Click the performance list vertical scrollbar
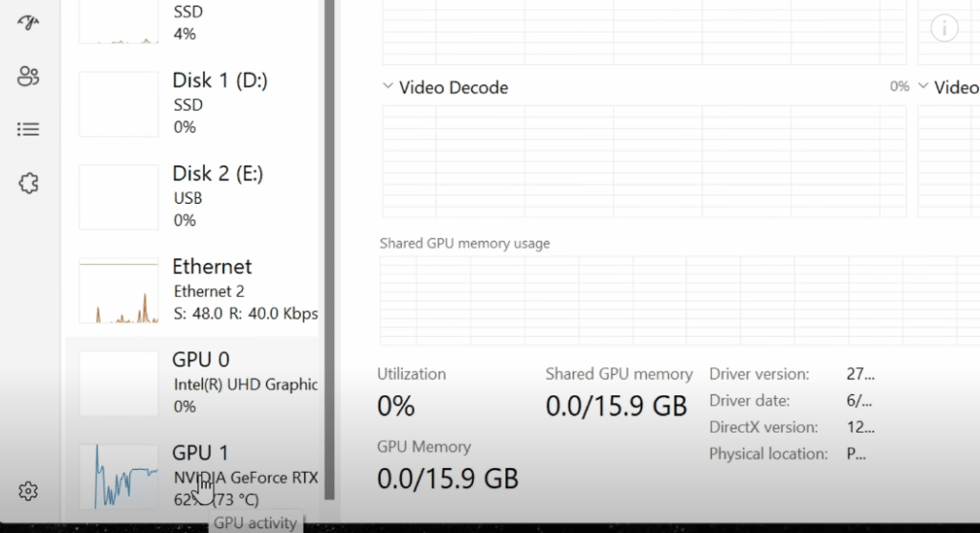 coord(329,249)
